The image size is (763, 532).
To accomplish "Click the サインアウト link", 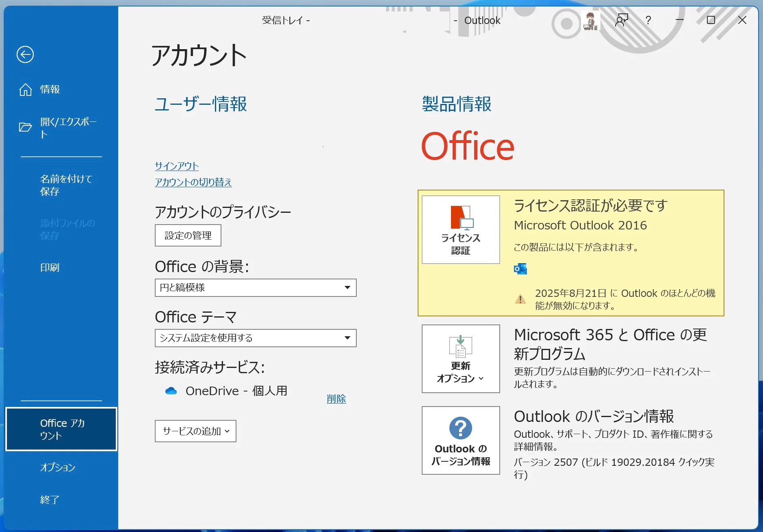I will click(x=177, y=166).
